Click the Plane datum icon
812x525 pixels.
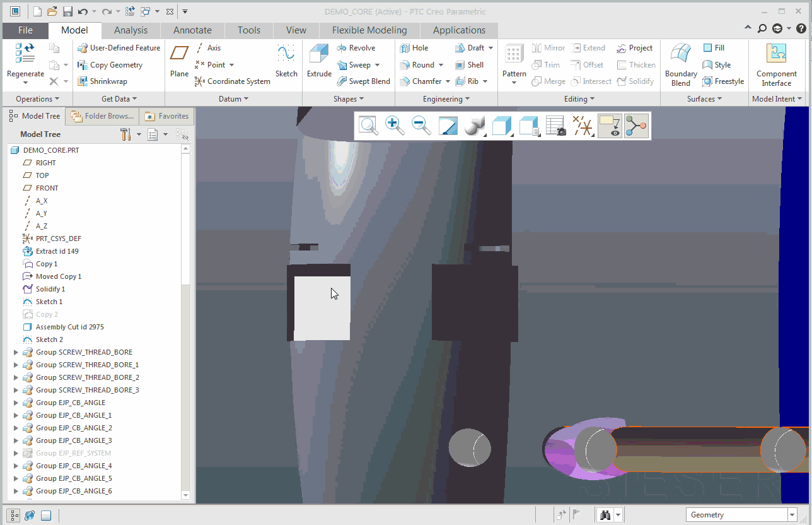point(179,61)
